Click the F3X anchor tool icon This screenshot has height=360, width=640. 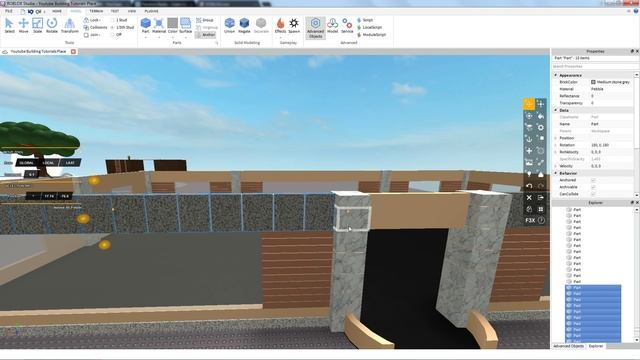[x=529, y=139]
